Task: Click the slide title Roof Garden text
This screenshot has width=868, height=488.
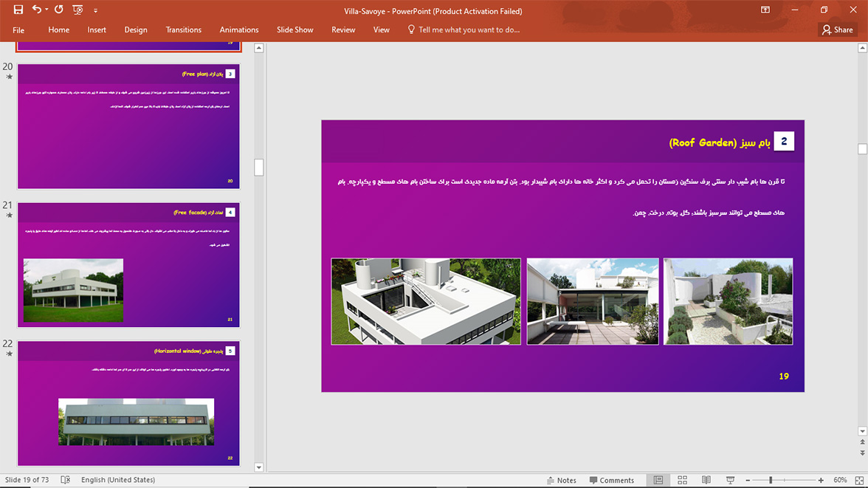Action: 720,143
